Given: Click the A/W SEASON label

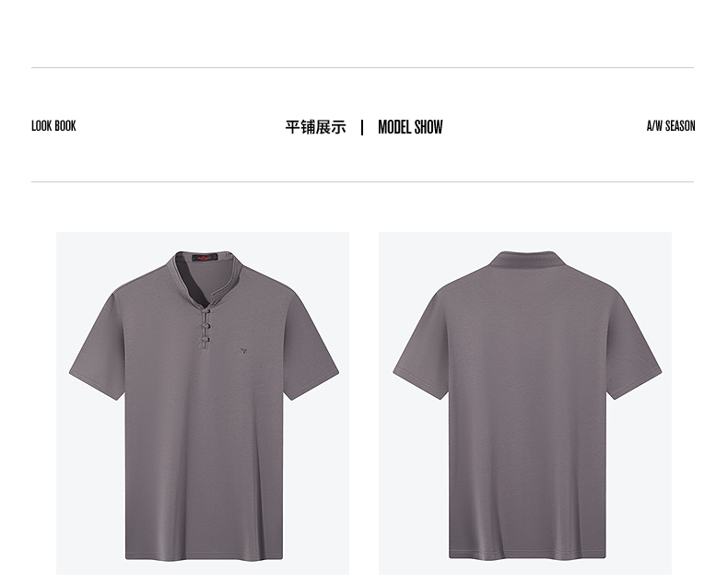Looking at the screenshot, I should pyautogui.click(x=671, y=126).
